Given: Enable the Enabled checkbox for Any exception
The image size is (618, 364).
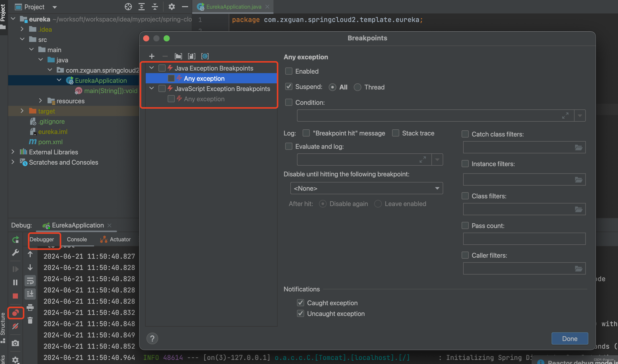Looking at the screenshot, I should click(x=289, y=71).
